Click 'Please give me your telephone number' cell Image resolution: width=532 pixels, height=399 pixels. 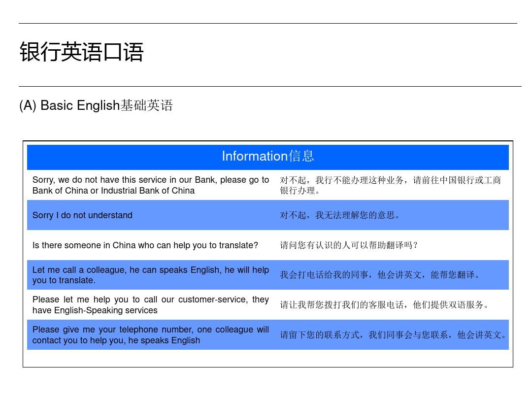(x=151, y=334)
